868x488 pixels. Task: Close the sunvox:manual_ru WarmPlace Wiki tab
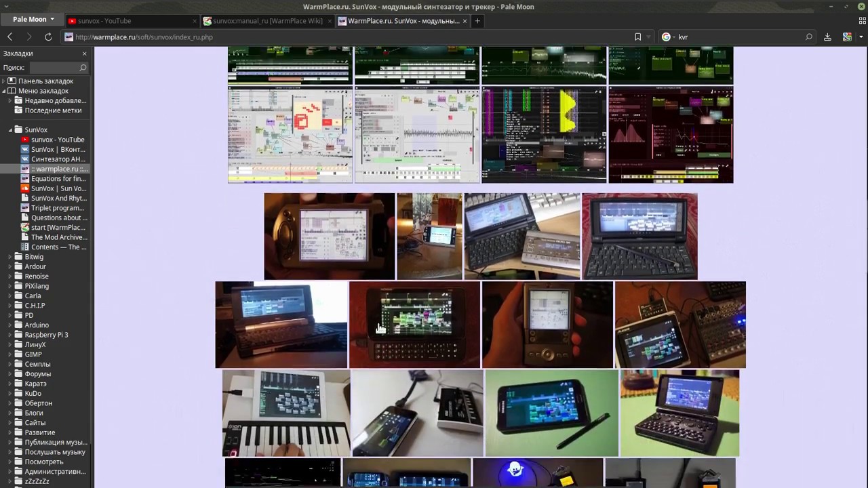(330, 21)
